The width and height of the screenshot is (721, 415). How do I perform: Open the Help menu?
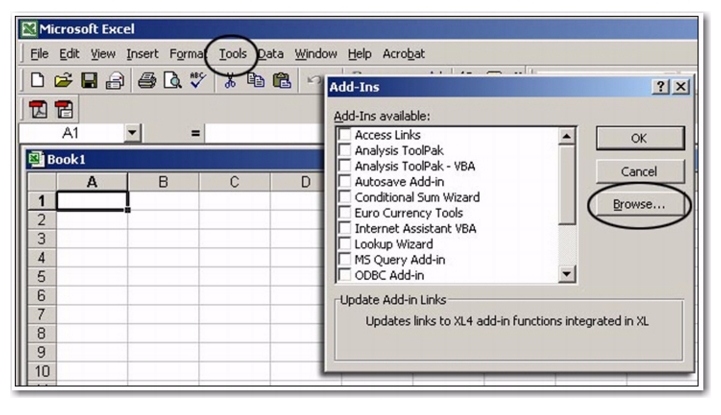359,54
